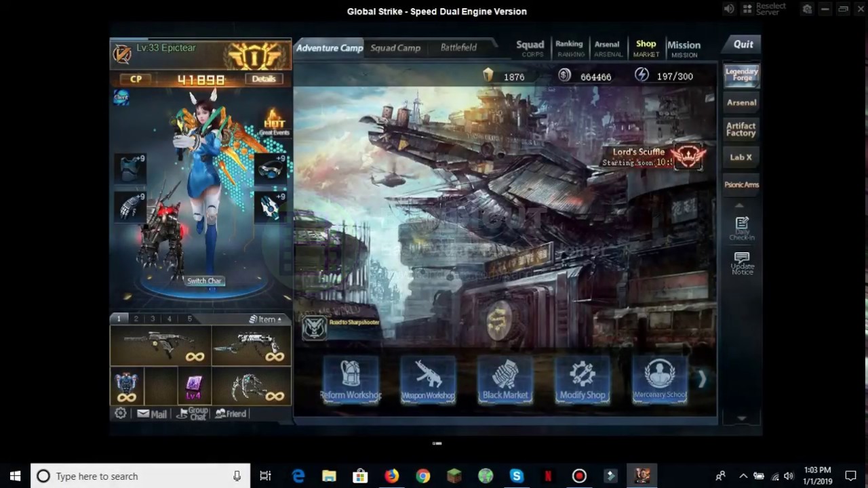Image resolution: width=868 pixels, height=488 pixels.
Task: Switch to the Squad Camp tab
Action: (x=395, y=48)
